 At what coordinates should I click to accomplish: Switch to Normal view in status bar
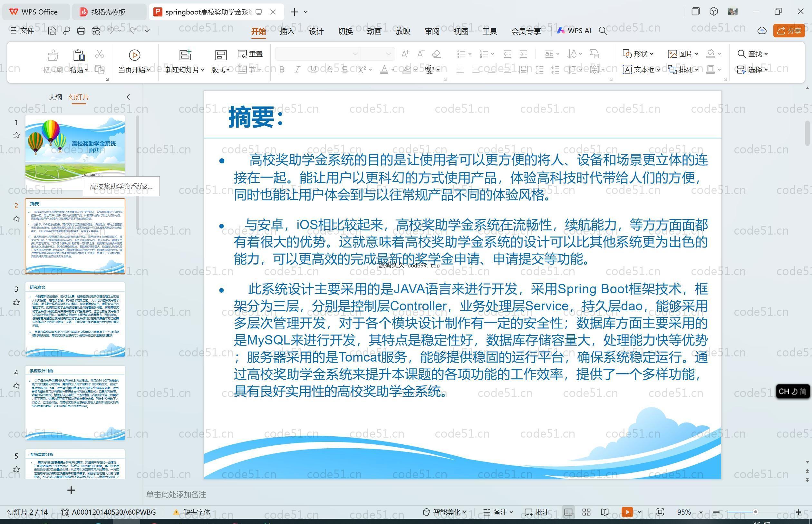(568, 512)
